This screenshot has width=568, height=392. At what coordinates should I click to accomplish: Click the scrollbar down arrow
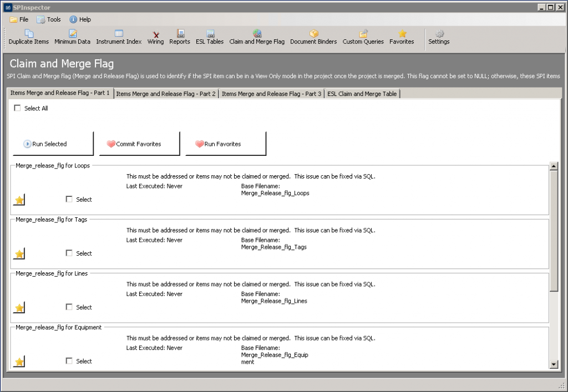click(553, 364)
